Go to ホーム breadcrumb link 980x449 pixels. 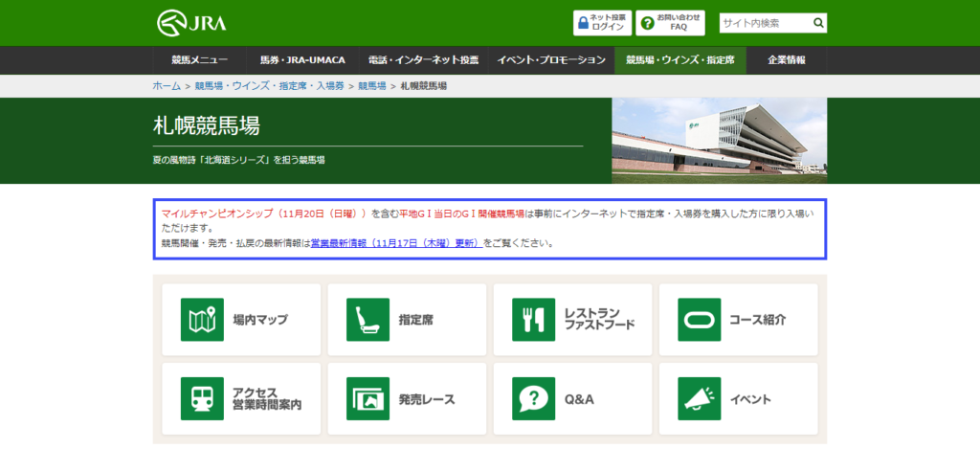point(167,85)
